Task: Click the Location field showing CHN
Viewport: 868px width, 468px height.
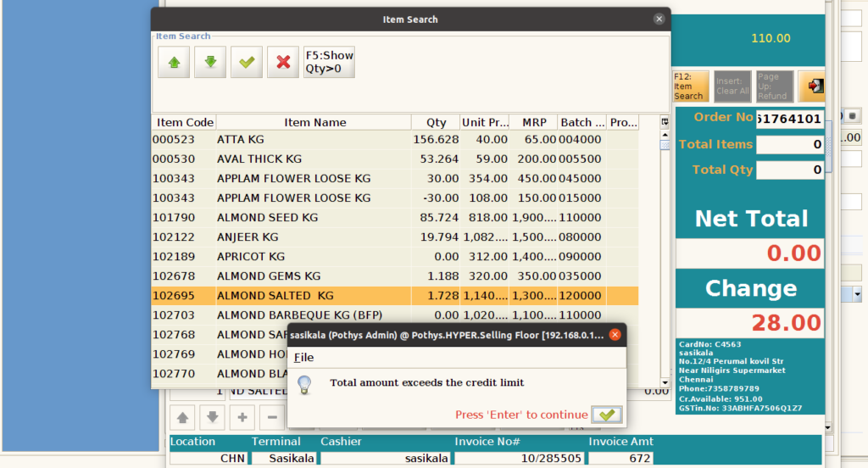Action: click(x=209, y=458)
